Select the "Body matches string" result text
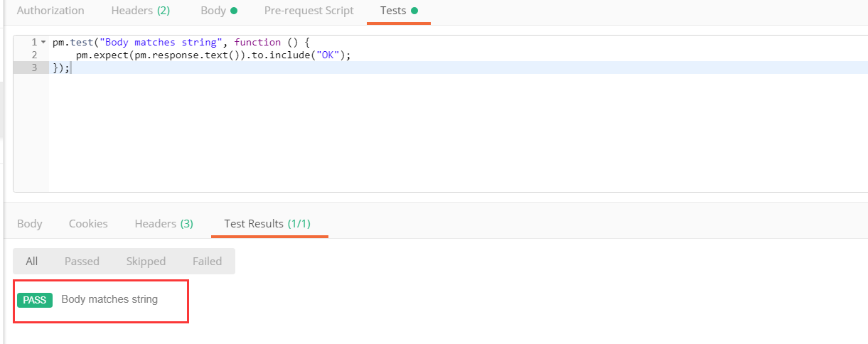The width and height of the screenshot is (868, 344). (x=109, y=299)
